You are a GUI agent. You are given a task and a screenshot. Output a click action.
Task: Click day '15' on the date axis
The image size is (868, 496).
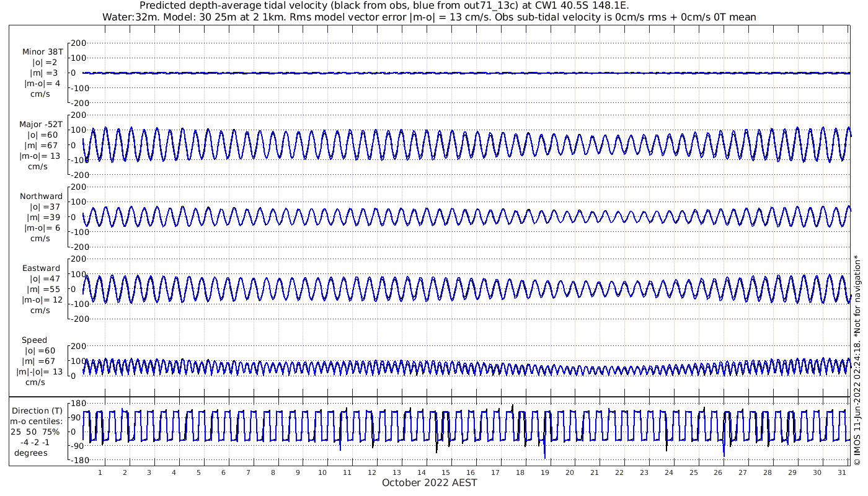point(446,472)
